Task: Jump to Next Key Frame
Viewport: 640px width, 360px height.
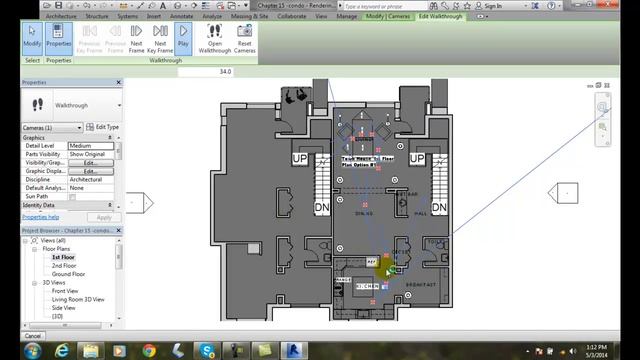Action: (x=160, y=39)
